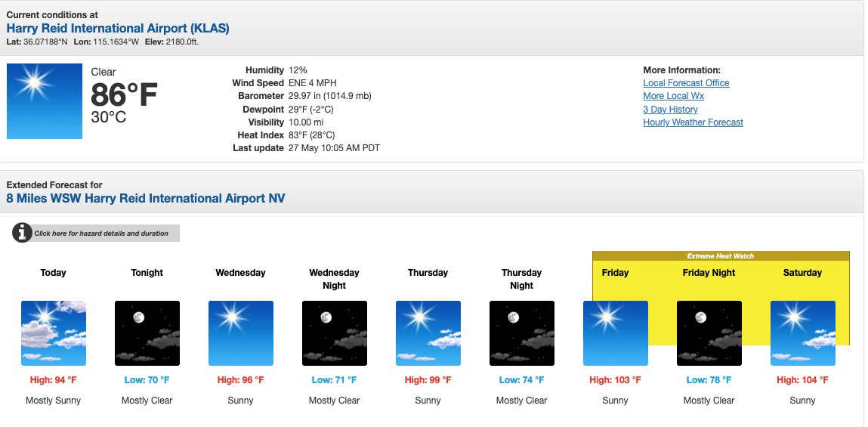The width and height of the screenshot is (868, 427).
Task: Click Thursday's Sunny forecast icon
Action: [428, 333]
